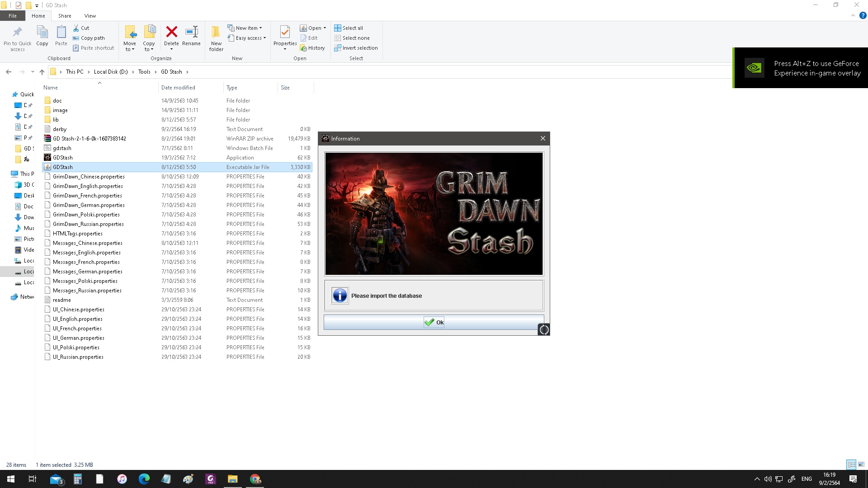Image resolution: width=868 pixels, height=488 pixels.
Task: Expand the Open dropdown arrow
Action: tap(325, 28)
